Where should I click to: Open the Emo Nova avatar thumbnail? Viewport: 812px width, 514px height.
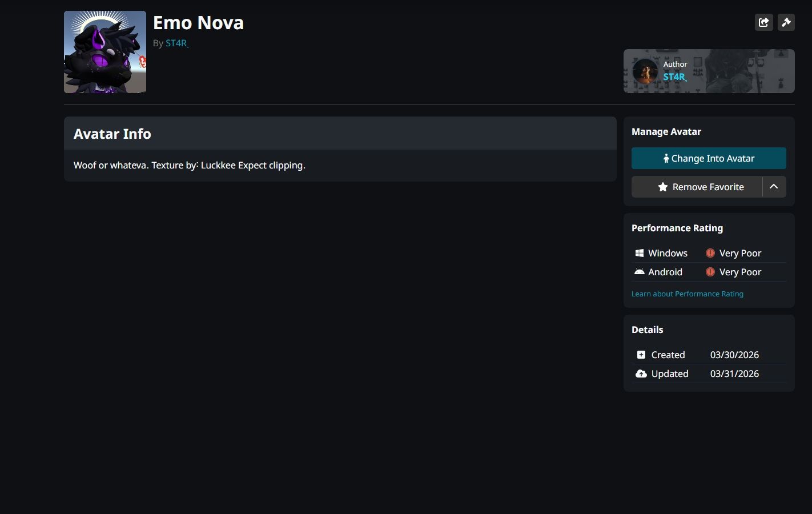105,52
